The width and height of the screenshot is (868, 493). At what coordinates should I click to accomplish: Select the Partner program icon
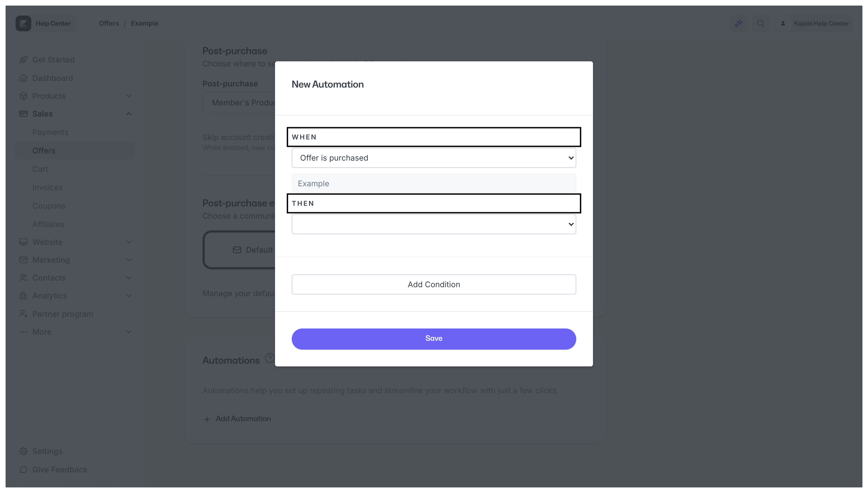coord(23,313)
